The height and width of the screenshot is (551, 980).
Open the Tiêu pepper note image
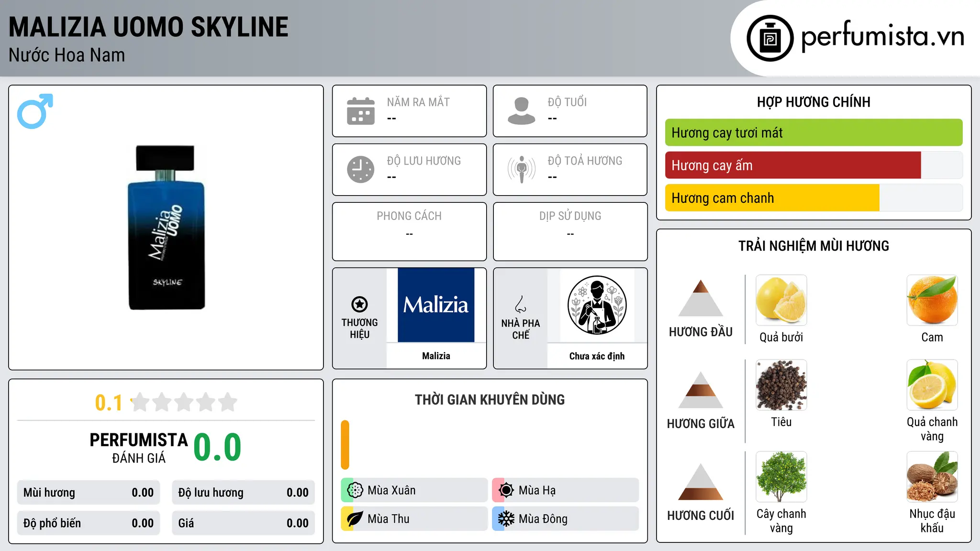781,385
